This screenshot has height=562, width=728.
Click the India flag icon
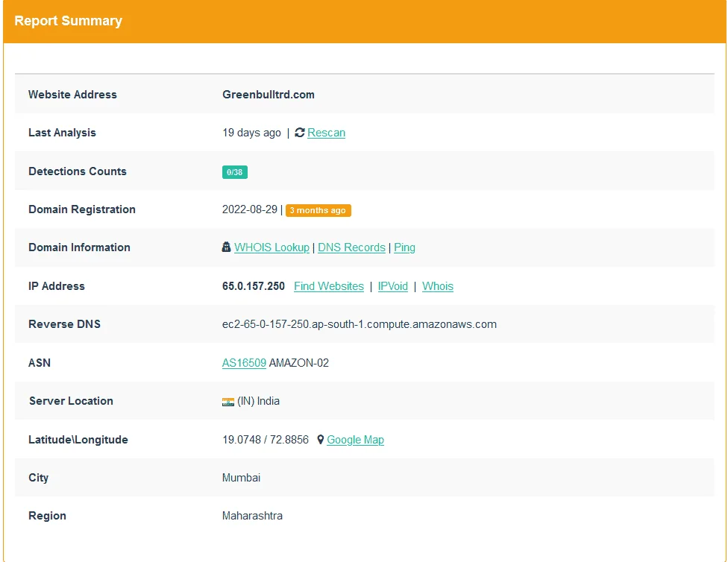pos(228,402)
